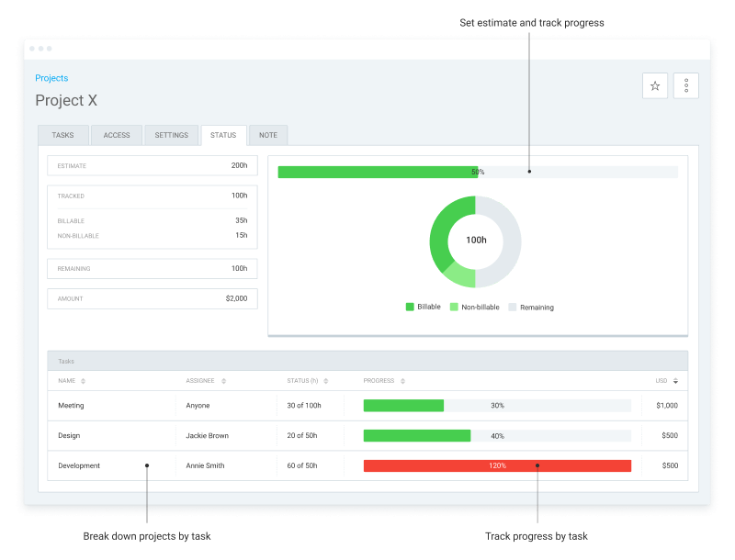Click the AMOUNT $2,000 box
The height and width of the screenshot is (560, 735).
(x=153, y=298)
